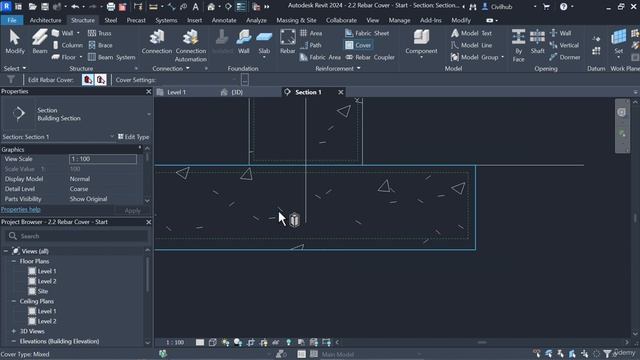The image size is (640, 360).
Task: Collapse the Floor Plans tree node
Action: [14, 261]
